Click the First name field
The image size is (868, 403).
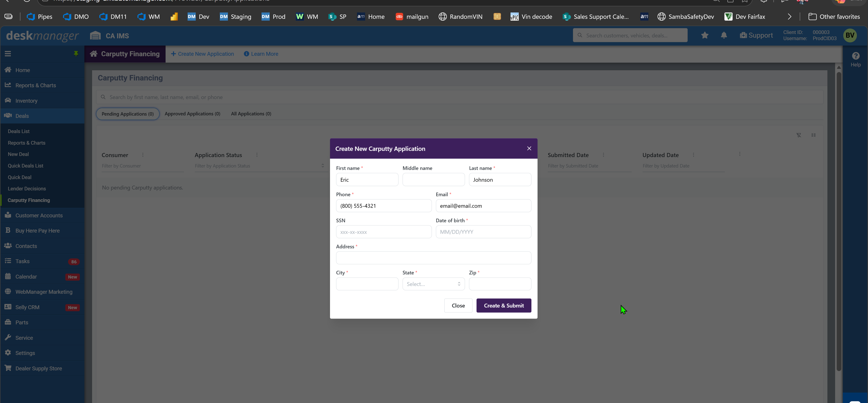click(367, 180)
